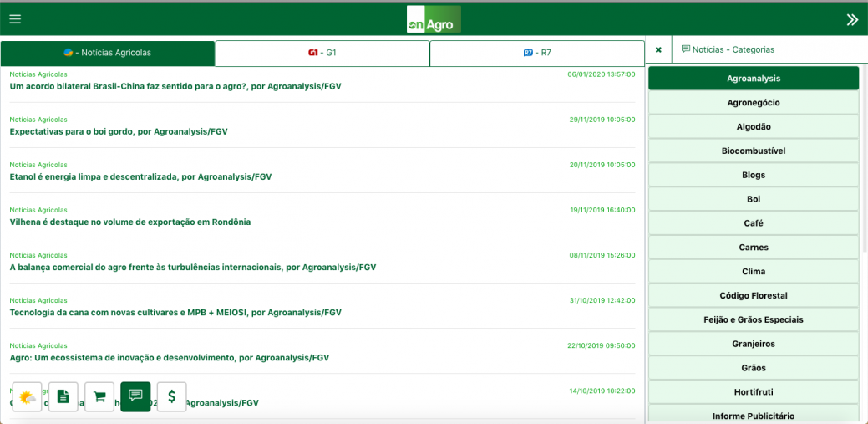Open article Etanol é energia limpa
Screen dimensions: 868x424
click(x=140, y=176)
